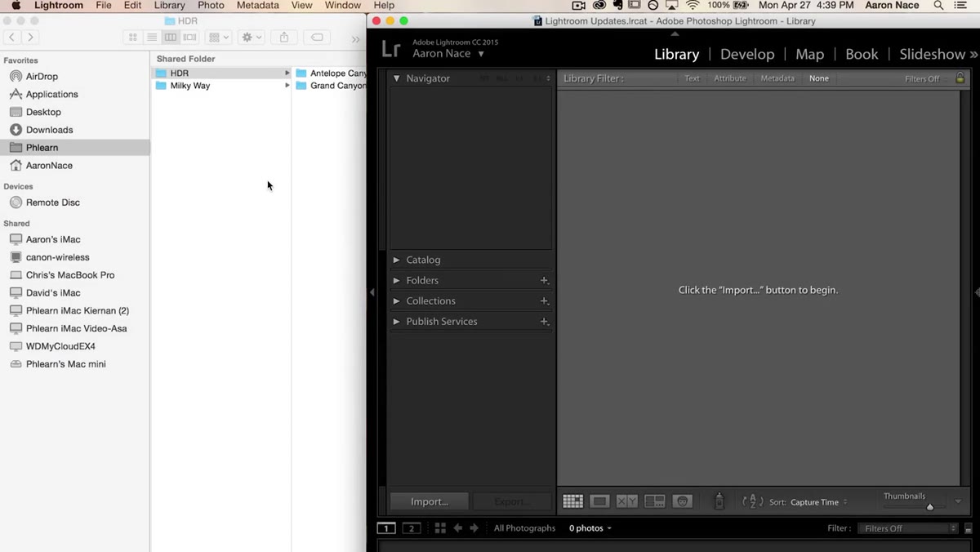Switch Finder to Cover Flow view
The image size is (980, 552).
point(189,38)
